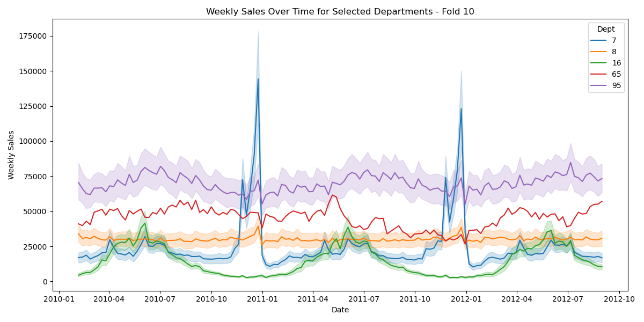Click x-axis tick label 2011-04
This screenshot has height=322, width=644.
tap(313, 298)
